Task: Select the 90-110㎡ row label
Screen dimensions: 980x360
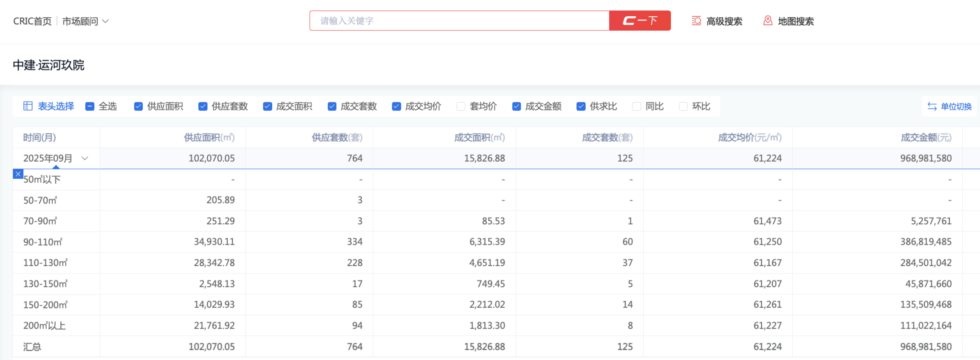Action: (x=43, y=242)
